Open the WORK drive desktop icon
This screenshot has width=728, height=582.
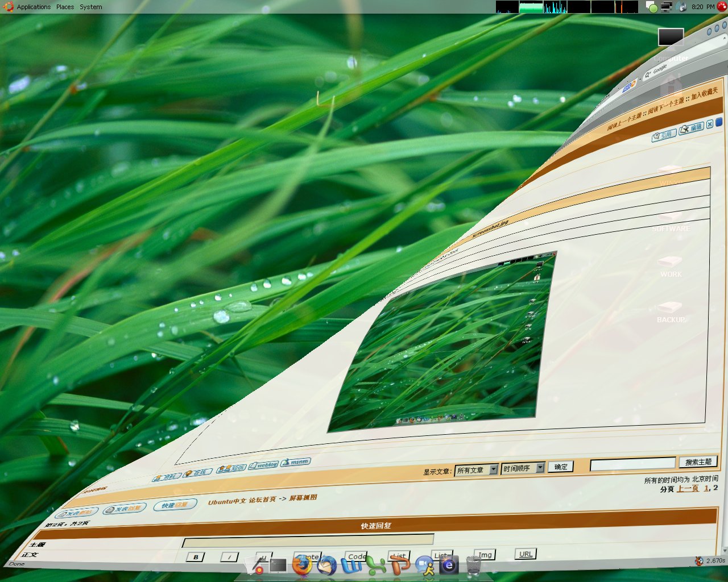click(x=671, y=266)
